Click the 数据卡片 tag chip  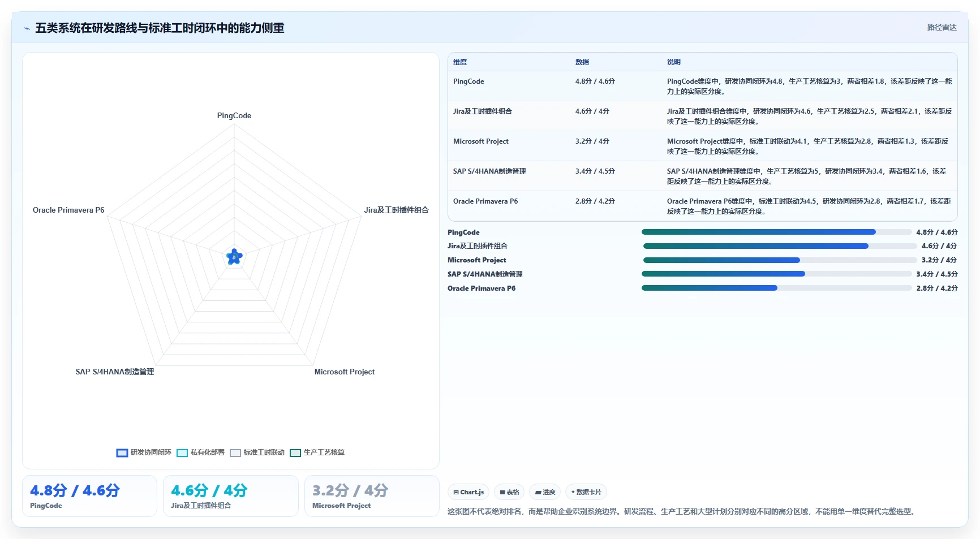click(586, 492)
